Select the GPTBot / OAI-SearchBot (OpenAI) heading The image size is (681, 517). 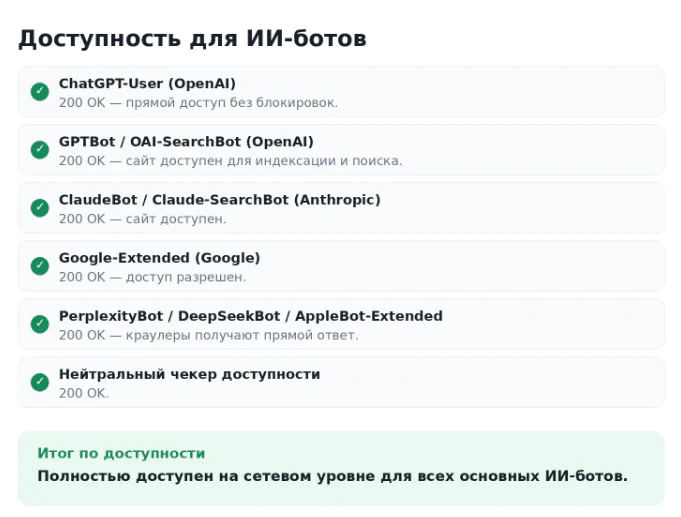click(186, 142)
